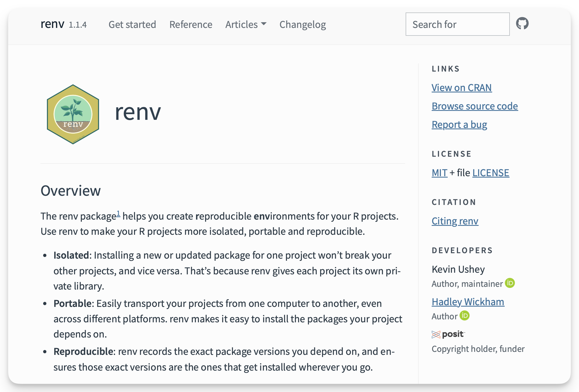The height and width of the screenshot is (392, 579).
Task: Open the View on CRAN link
Action: point(462,88)
